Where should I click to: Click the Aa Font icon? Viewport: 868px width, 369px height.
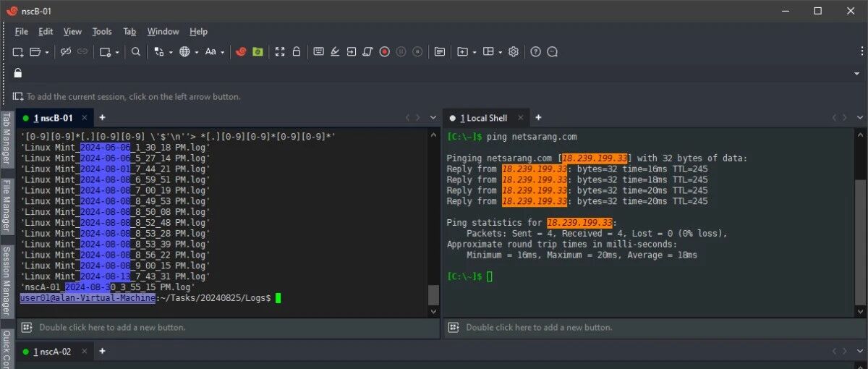coord(210,52)
